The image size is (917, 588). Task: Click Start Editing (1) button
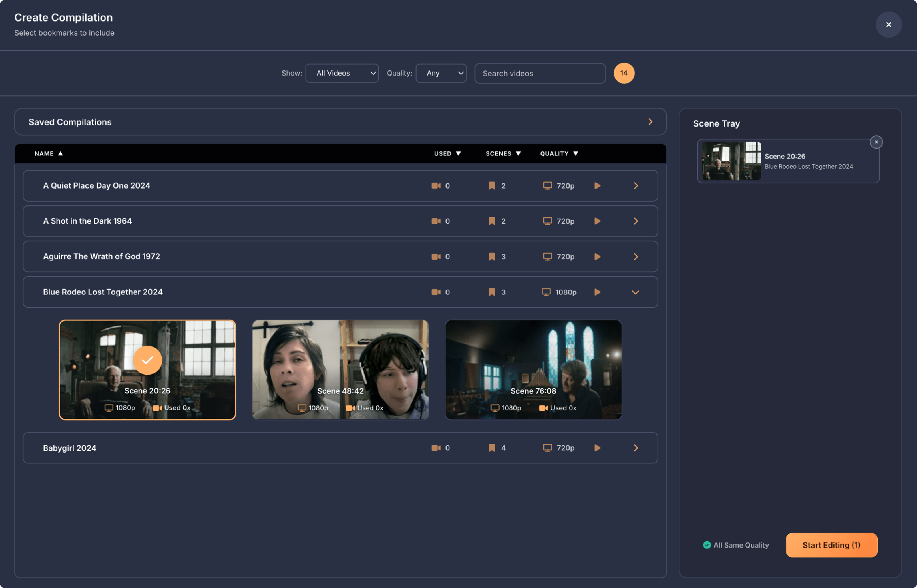coord(831,545)
